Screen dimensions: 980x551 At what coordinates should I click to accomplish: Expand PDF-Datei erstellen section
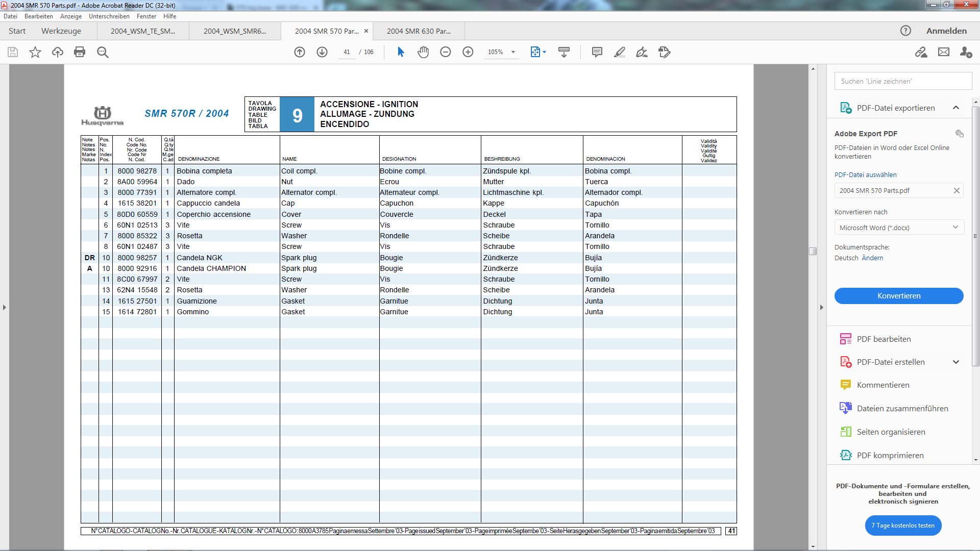pyautogui.click(x=956, y=362)
